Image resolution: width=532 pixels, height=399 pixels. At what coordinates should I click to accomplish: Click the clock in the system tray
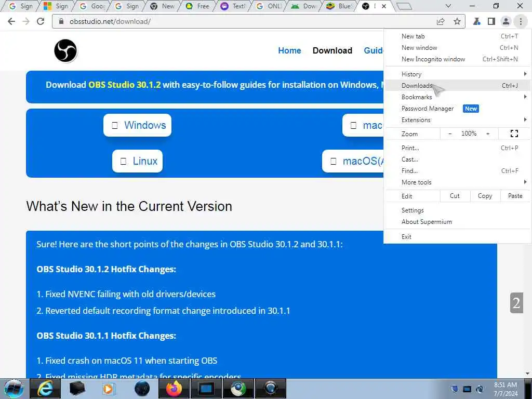[x=506, y=389]
